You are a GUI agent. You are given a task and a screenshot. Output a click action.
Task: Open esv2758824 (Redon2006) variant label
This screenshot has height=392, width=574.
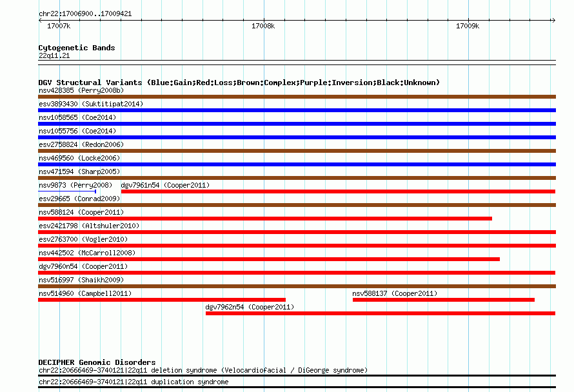(81, 144)
